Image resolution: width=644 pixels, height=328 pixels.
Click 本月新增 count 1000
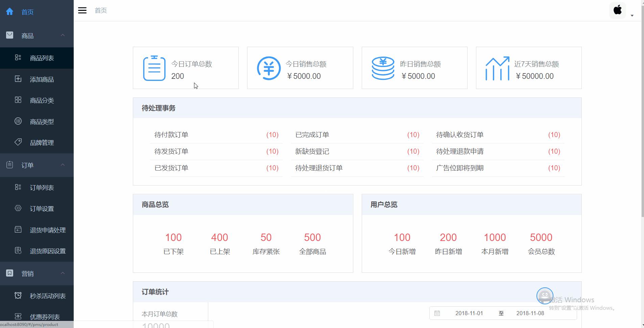(495, 237)
